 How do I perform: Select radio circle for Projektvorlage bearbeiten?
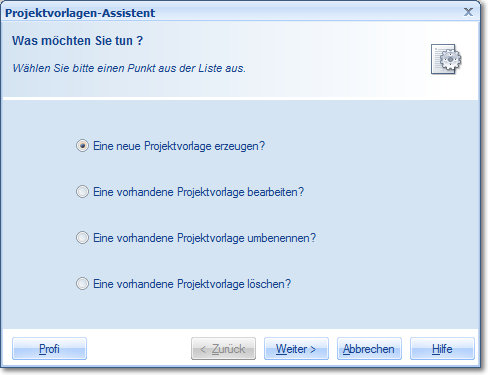82,192
